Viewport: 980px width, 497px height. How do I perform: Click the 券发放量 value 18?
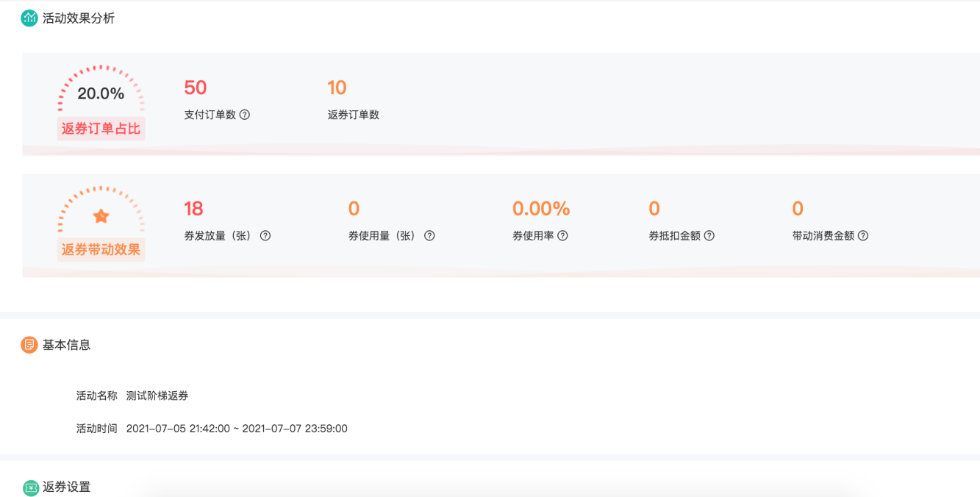[x=193, y=209]
